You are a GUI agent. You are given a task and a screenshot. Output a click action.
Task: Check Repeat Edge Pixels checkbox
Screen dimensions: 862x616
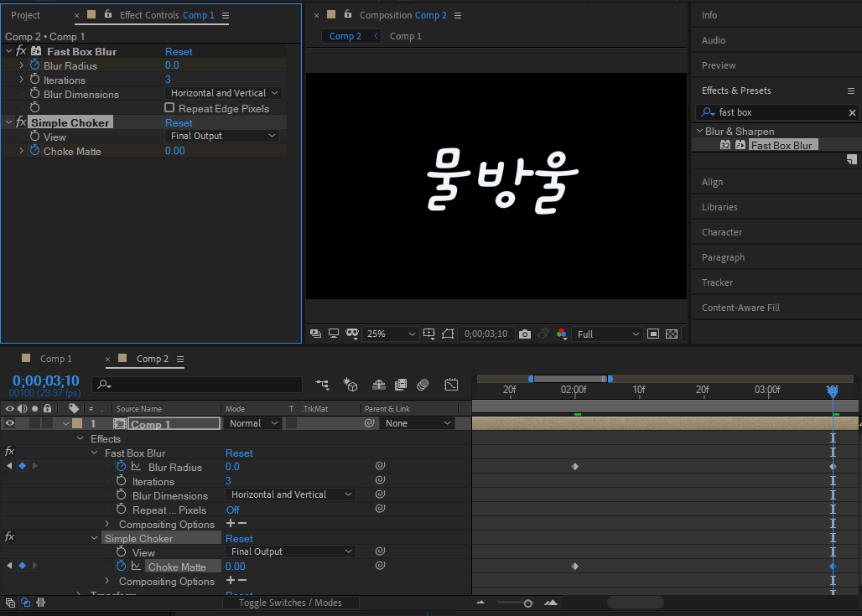pyautogui.click(x=169, y=108)
